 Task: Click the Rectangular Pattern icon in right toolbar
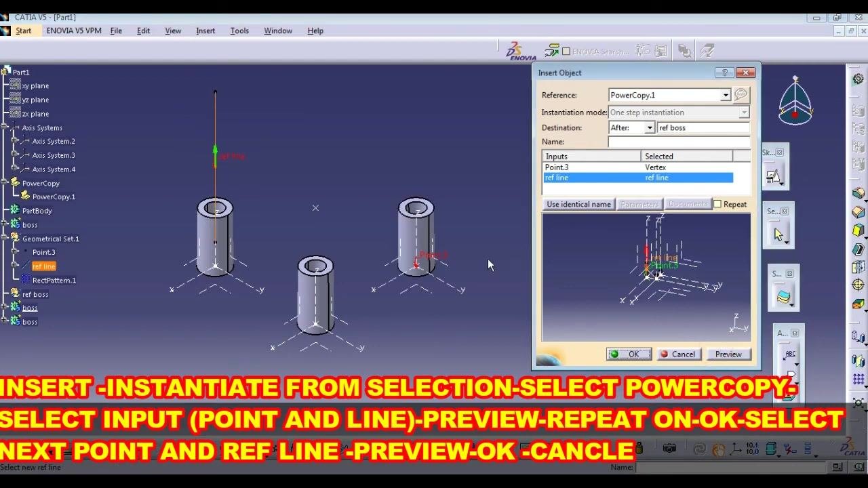point(859,380)
